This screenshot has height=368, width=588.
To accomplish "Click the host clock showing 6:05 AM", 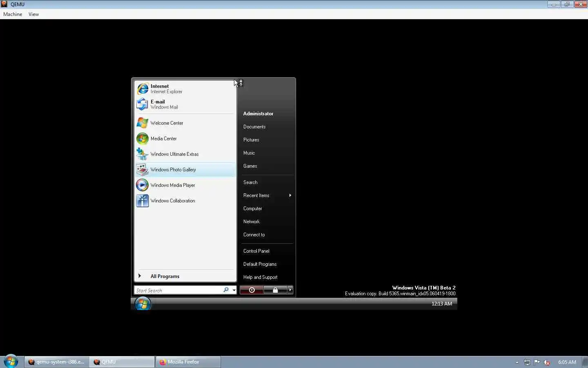I will coord(567,362).
